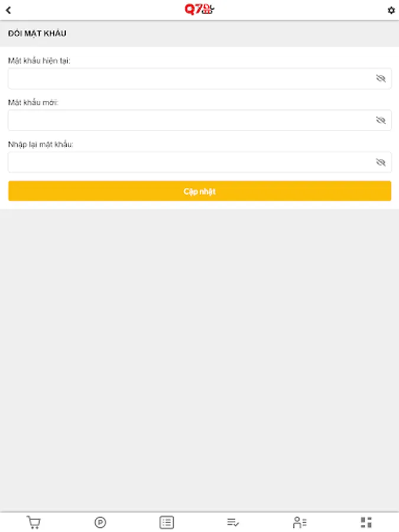Click the Nhập lại mật khẩu label

click(41, 144)
